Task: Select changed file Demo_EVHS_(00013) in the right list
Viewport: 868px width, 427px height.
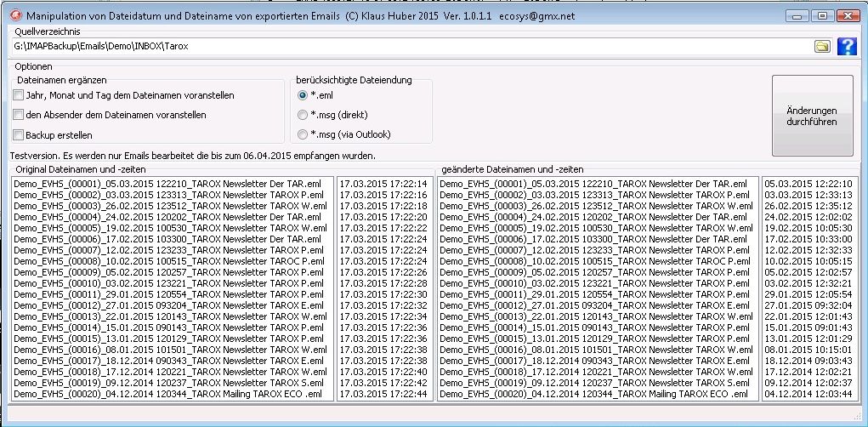Action: 596,316
